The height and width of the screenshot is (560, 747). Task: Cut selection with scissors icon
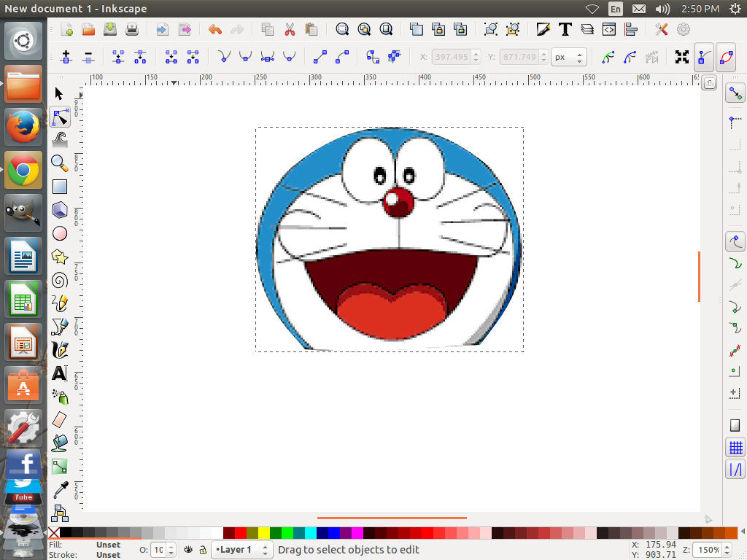point(289,29)
